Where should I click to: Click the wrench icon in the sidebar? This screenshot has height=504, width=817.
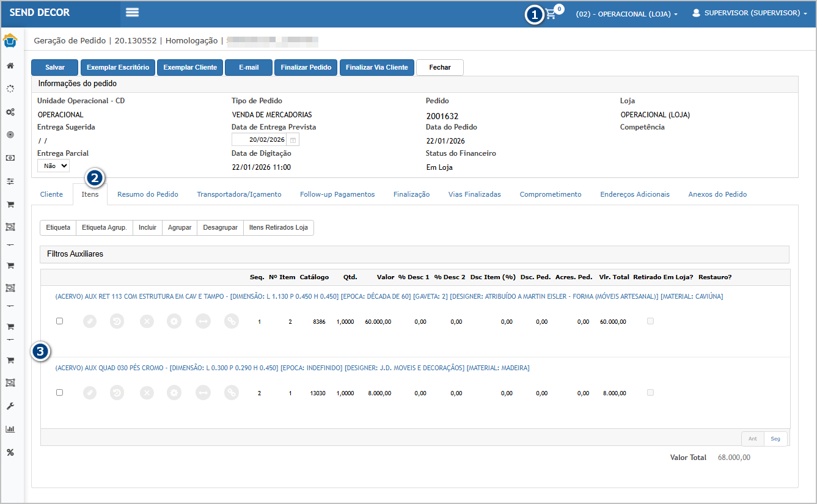10,406
